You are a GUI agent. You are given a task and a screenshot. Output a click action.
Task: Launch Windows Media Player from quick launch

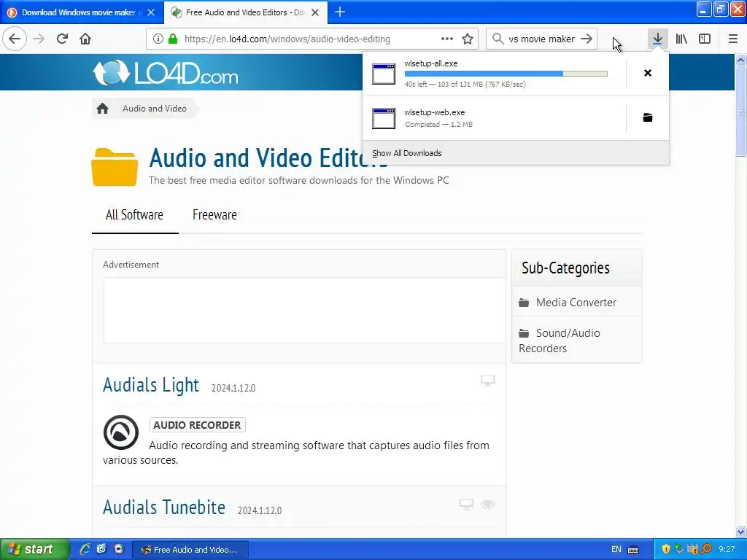119,549
